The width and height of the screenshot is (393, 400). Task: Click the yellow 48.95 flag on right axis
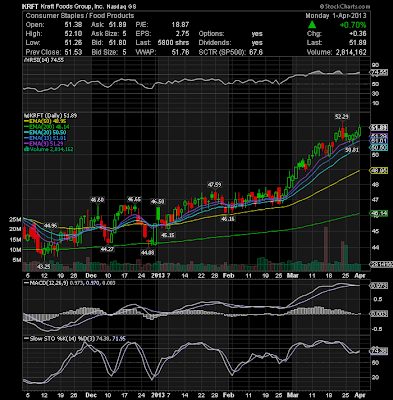[x=379, y=170]
